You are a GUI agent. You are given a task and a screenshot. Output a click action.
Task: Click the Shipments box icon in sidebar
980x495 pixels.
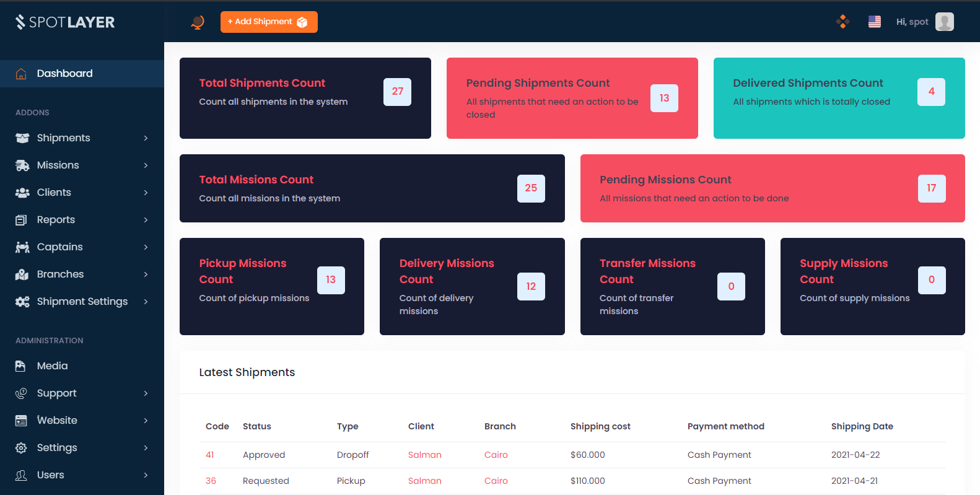(22, 138)
